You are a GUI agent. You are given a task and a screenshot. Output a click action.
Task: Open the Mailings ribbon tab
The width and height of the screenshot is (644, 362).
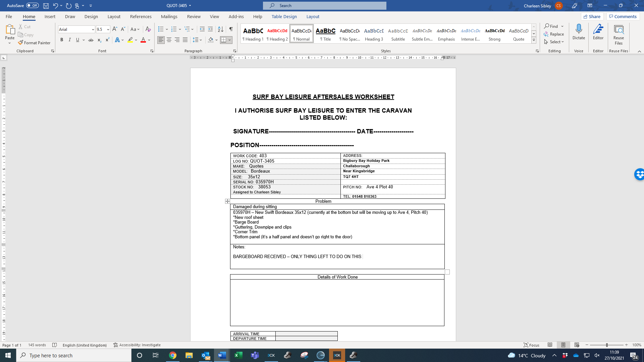[x=169, y=16]
